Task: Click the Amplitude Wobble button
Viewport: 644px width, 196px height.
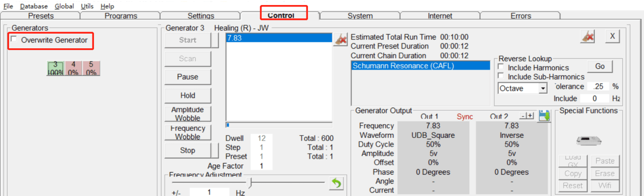Action: [x=188, y=114]
